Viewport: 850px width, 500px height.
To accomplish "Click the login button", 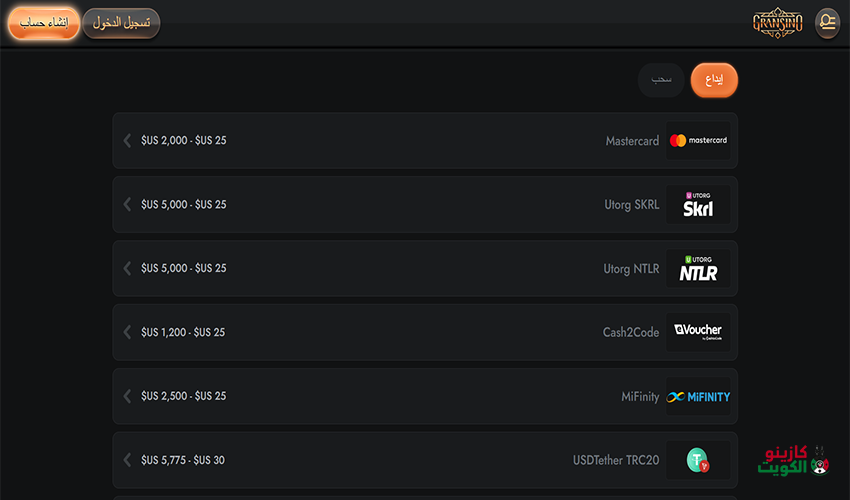I will pos(121,23).
